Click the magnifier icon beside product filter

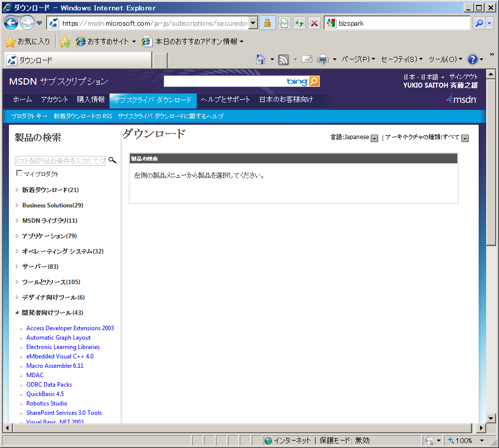click(112, 160)
